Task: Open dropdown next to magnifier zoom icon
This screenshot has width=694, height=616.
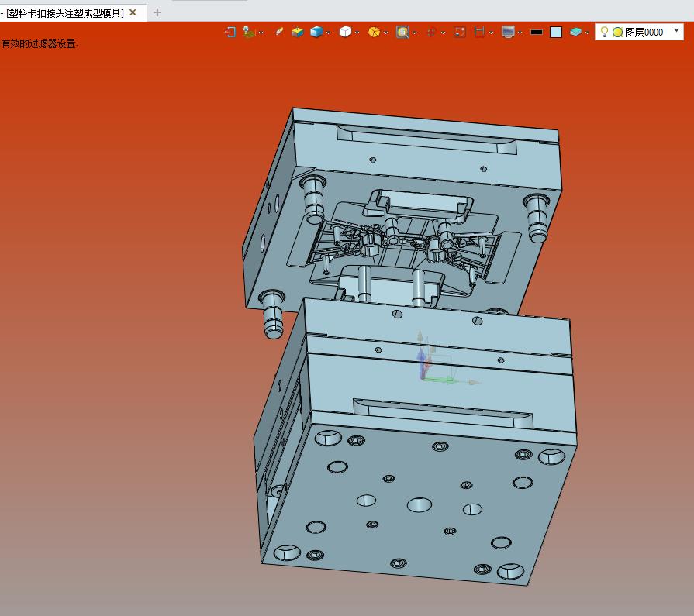Action: coord(414,33)
